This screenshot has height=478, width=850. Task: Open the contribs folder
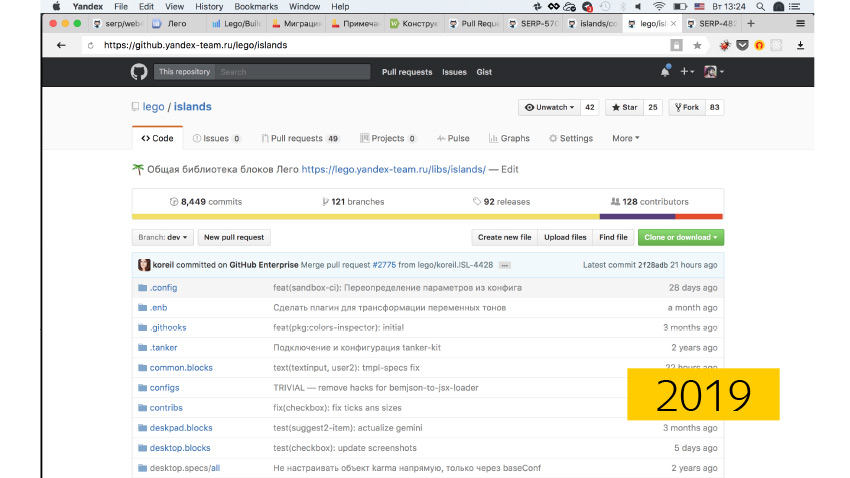166,408
